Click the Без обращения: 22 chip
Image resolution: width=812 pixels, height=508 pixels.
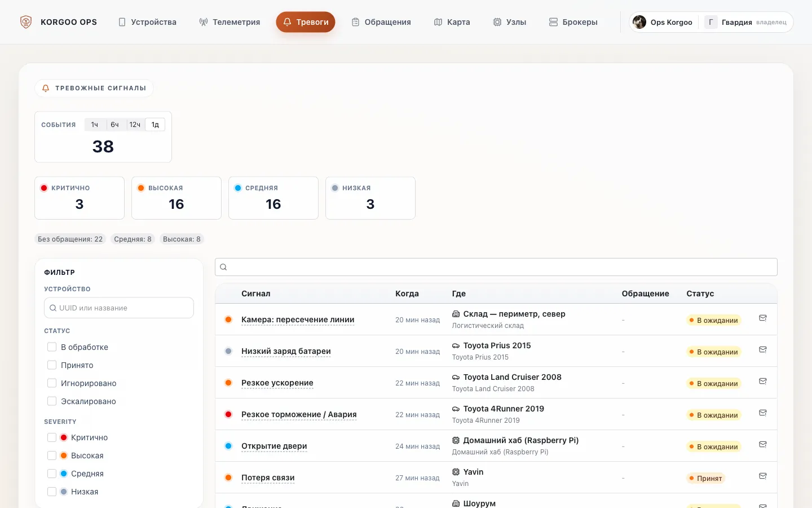(70, 239)
